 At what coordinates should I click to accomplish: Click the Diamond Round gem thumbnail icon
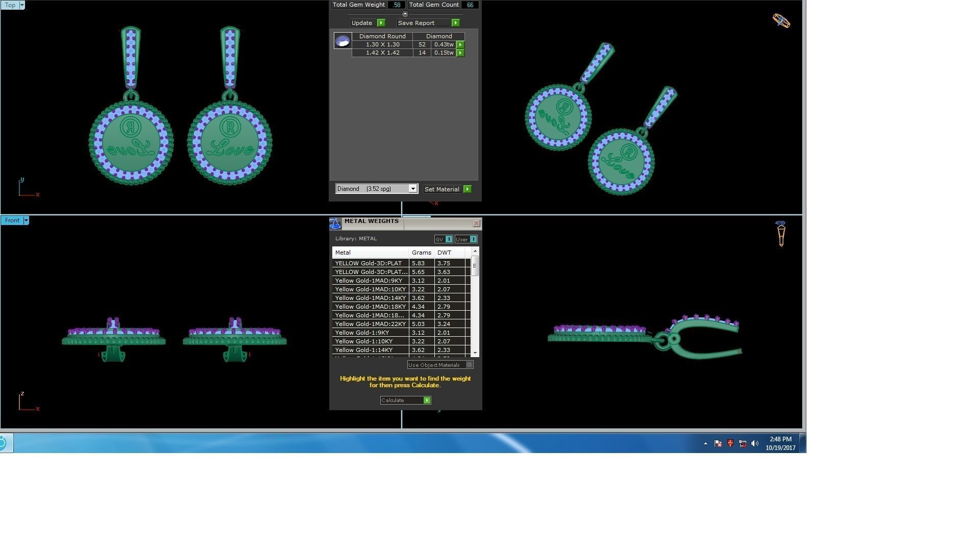pos(342,41)
